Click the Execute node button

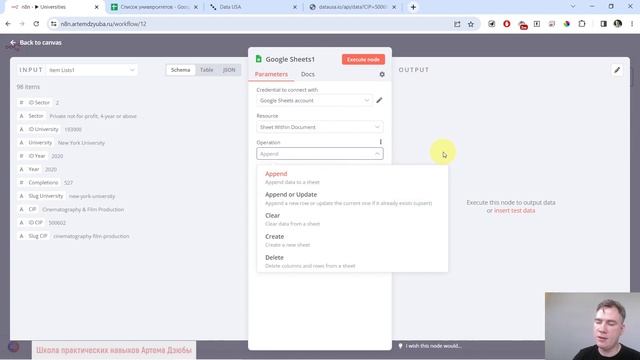tap(363, 60)
